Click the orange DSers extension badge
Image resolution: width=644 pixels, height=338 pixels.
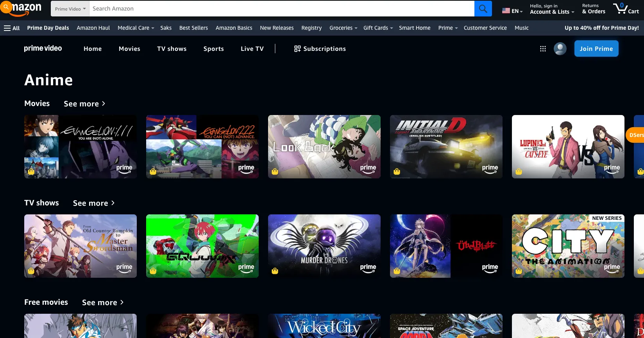click(x=635, y=135)
